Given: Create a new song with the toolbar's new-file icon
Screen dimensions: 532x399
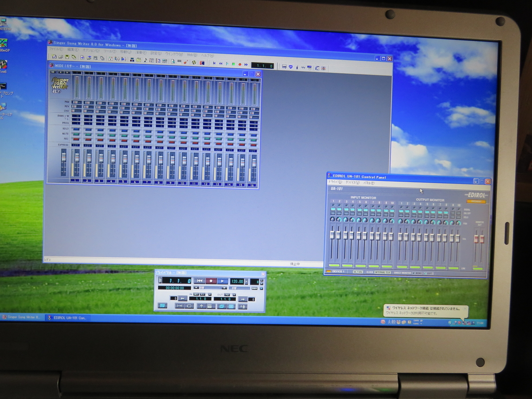Looking at the screenshot, I should coord(54,57).
